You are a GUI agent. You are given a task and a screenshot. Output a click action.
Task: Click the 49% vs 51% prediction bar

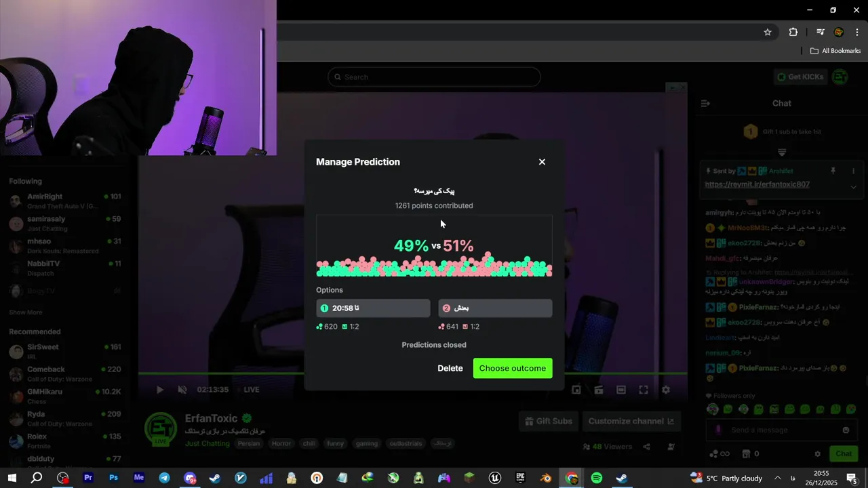[434, 246]
